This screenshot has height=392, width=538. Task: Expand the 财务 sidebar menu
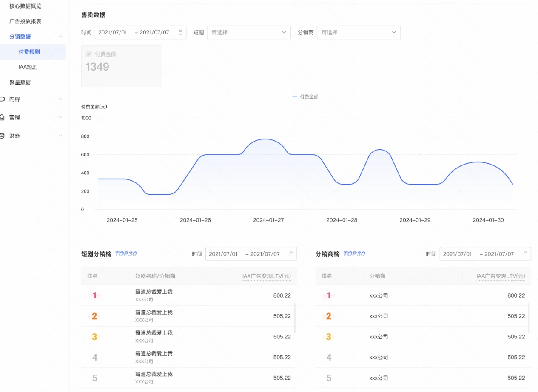[60, 136]
